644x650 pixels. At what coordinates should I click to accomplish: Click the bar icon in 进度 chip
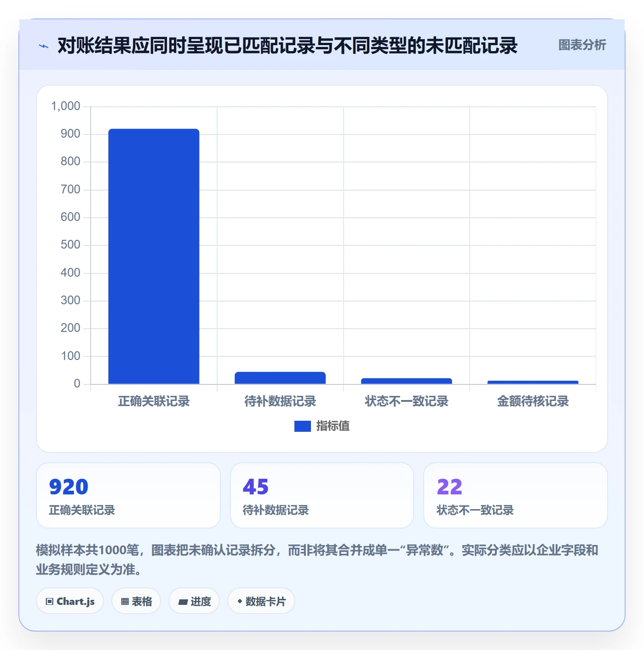183,602
